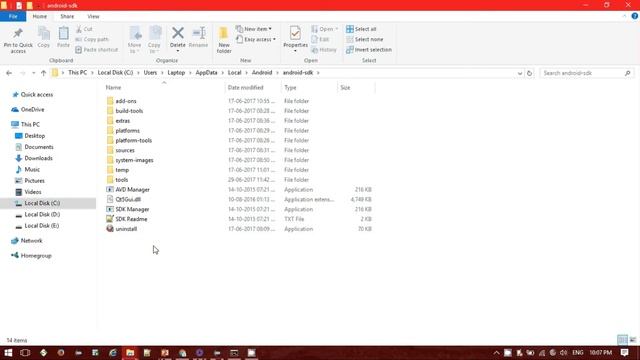Select the build-tools folder
Image resolution: width=640 pixels, height=360 pixels.
pyautogui.click(x=129, y=111)
